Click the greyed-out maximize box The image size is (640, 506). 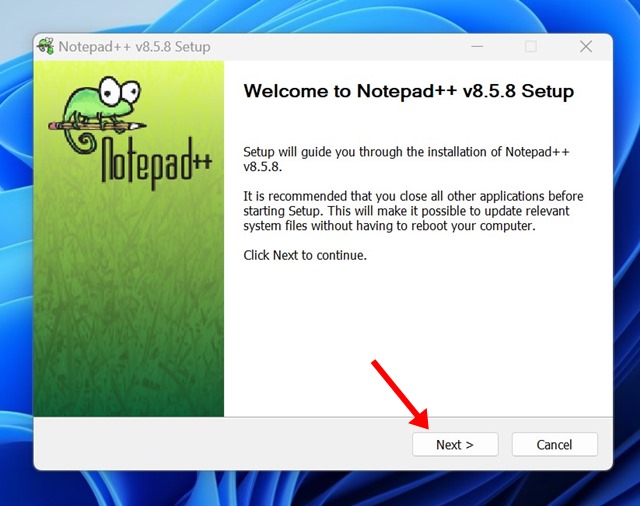click(x=531, y=47)
